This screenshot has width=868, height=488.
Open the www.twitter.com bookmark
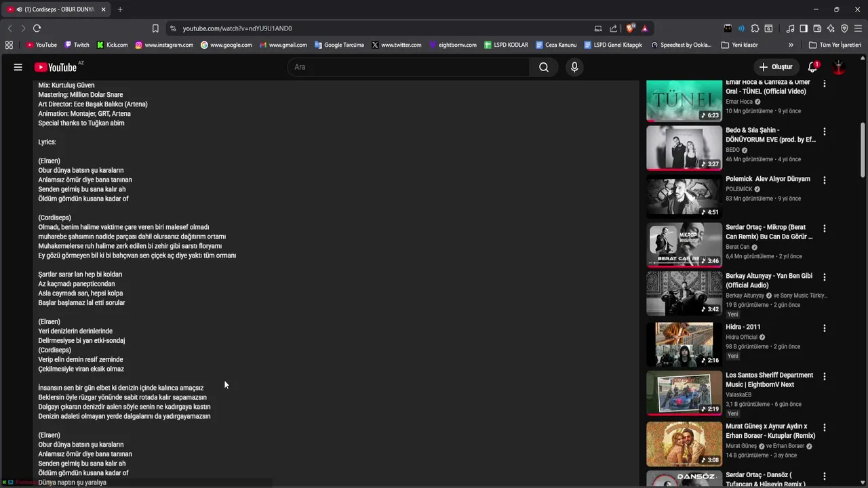point(396,45)
